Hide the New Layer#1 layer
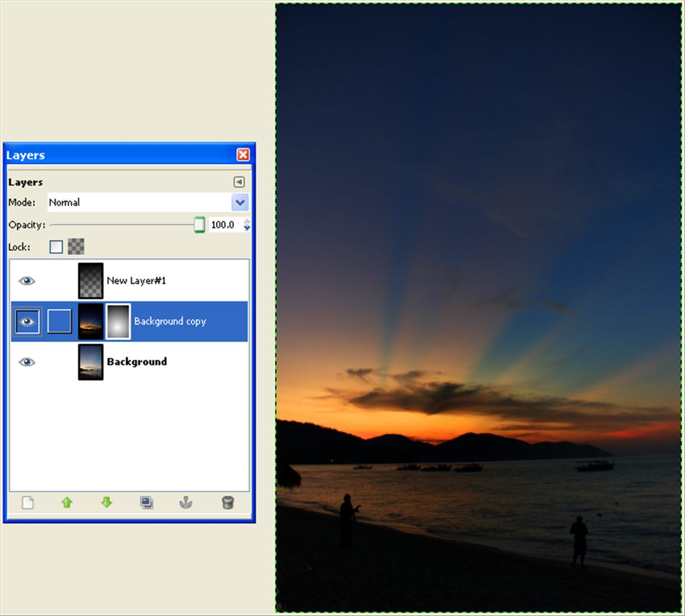The height and width of the screenshot is (616, 685). tap(27, 281)
